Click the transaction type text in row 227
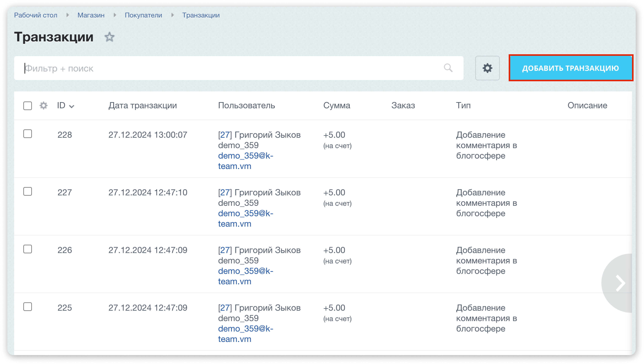 pyautogui.click(x=486, y=203)
